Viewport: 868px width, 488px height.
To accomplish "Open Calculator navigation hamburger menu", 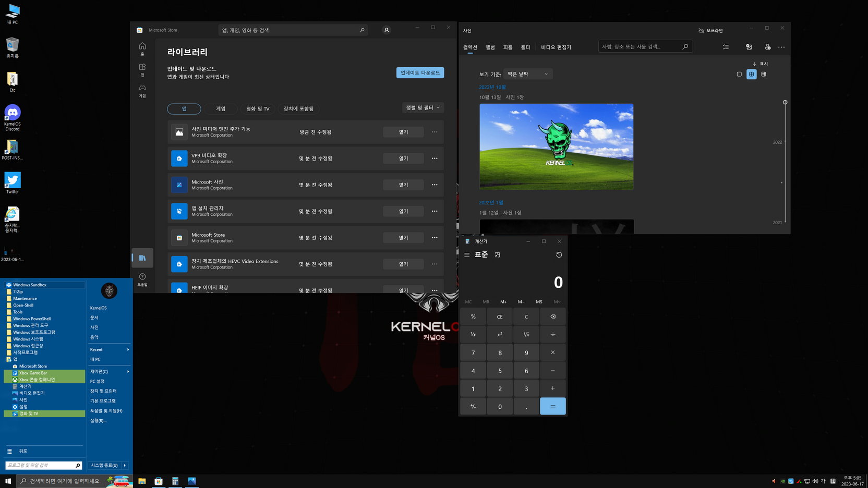I will click(x=467, y=255).
